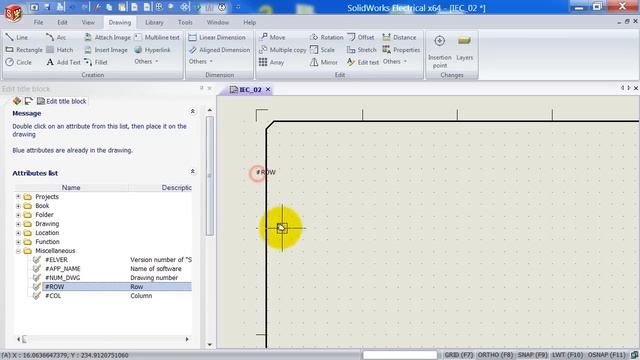
Task: Click the Attach Image tool
Action: tap(107, 37)
